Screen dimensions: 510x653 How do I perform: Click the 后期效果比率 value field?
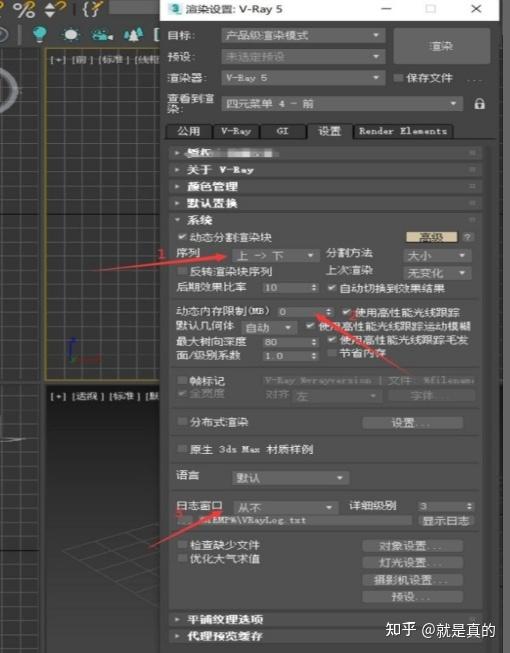(x=286, y=287)
